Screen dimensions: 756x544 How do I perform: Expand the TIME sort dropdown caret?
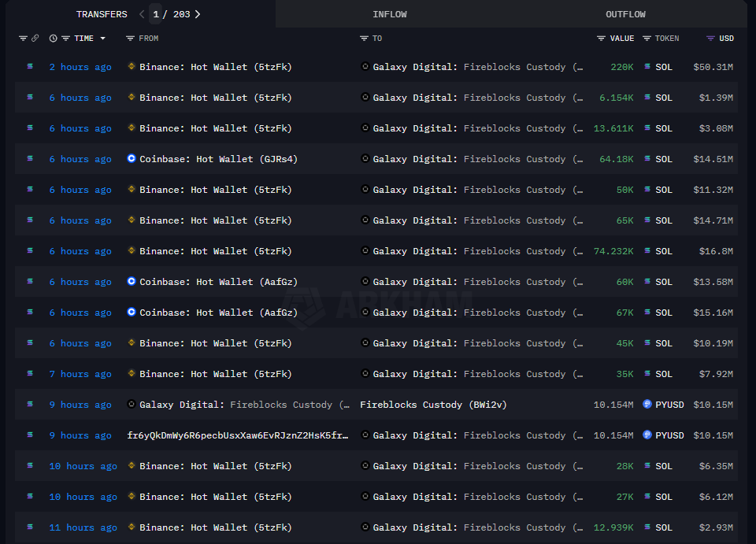pos(102,39)
